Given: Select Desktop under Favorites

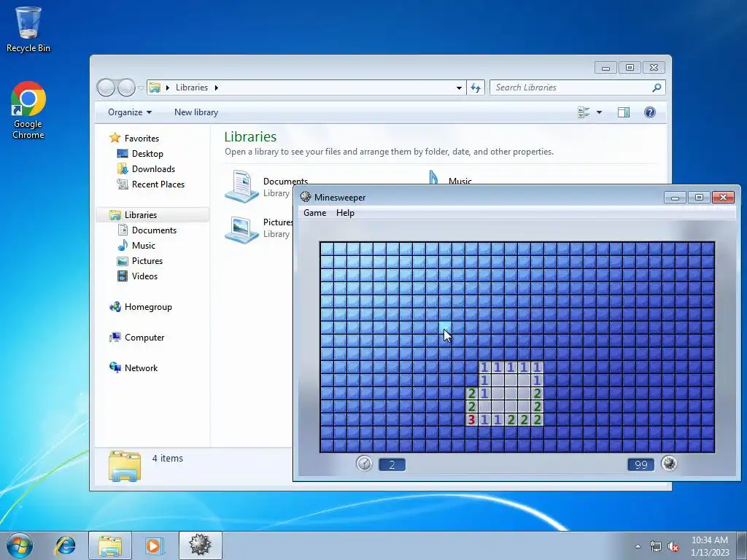Looking at the screenshot, I should 147,153.
